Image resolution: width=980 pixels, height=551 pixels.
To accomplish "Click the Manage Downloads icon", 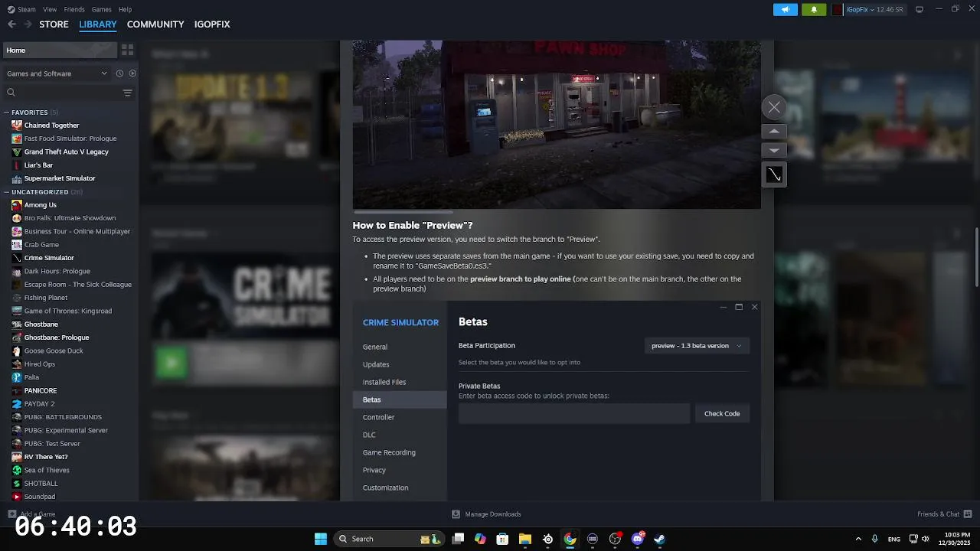I will (x=456, y=514).
